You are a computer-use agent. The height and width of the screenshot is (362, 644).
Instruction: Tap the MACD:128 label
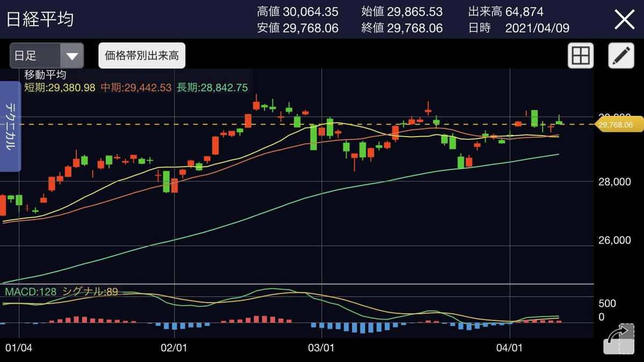[x=30, y=291]
